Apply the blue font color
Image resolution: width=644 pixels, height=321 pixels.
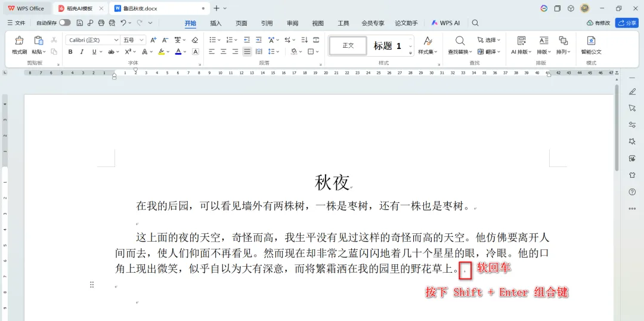(178, 52)
